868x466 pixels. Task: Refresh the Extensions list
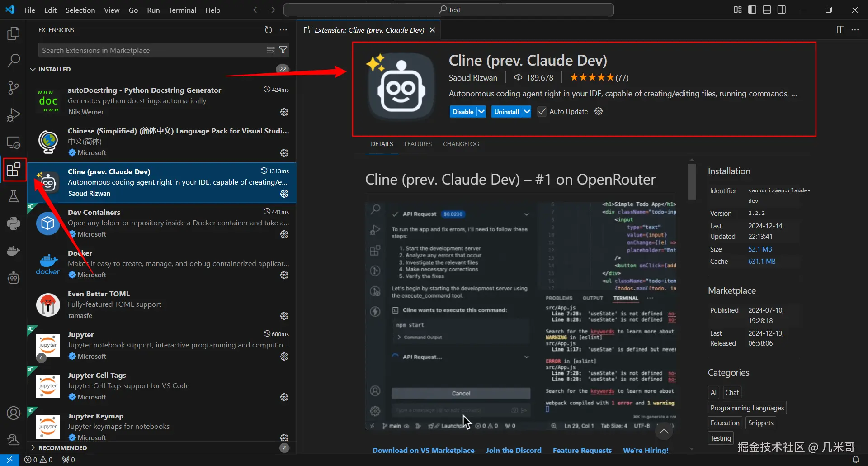(x=269, y=30)
